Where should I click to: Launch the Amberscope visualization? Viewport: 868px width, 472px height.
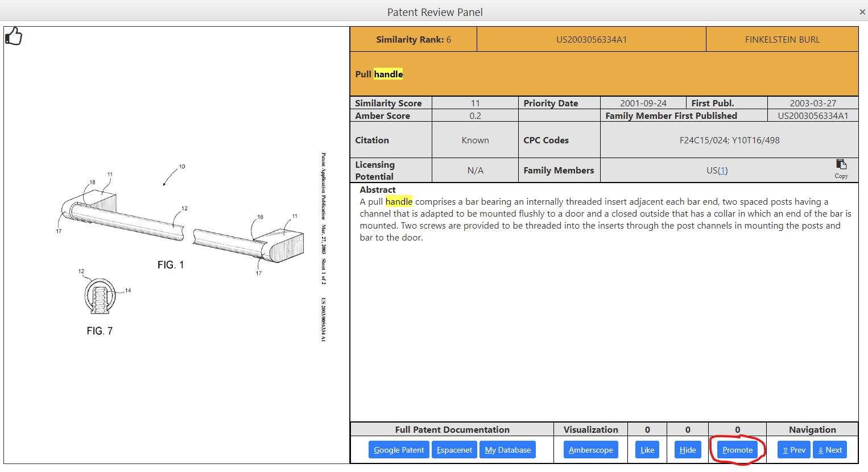coord(591,450)
